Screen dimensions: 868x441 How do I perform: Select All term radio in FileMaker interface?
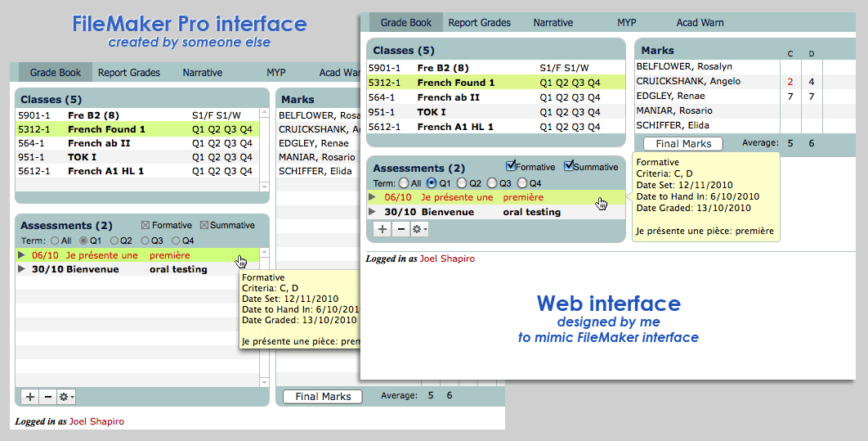pos(55,241)
